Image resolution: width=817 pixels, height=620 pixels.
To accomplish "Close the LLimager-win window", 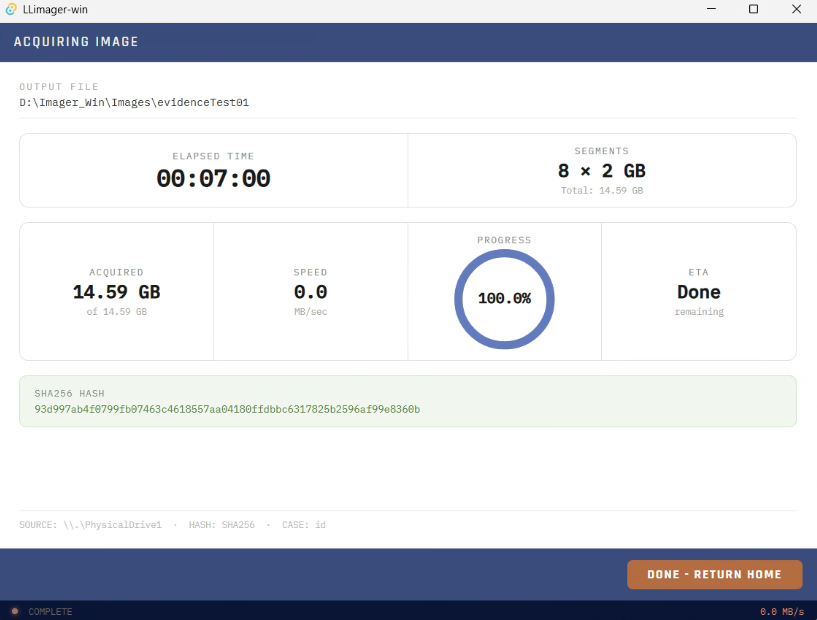I will click(x=796, y=9).
